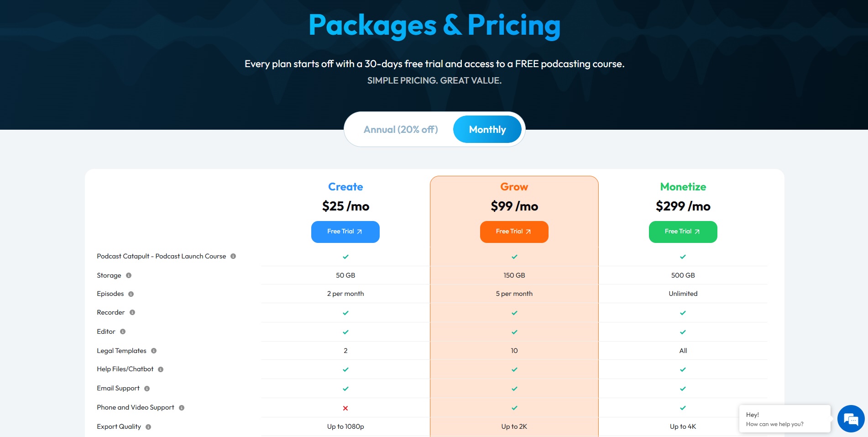This screenshot has height=437, width=868.
Task: Switch to Annual (20% off) billing
Action: (x=401, y=130)
